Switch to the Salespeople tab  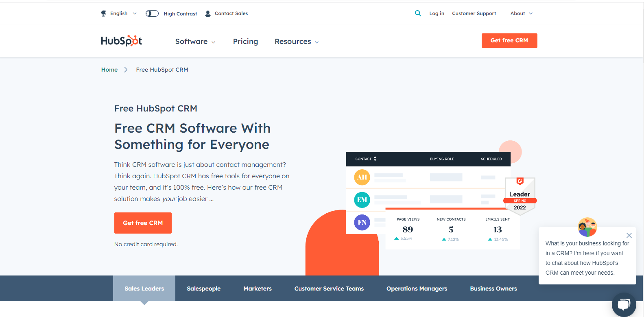(203, 289)
